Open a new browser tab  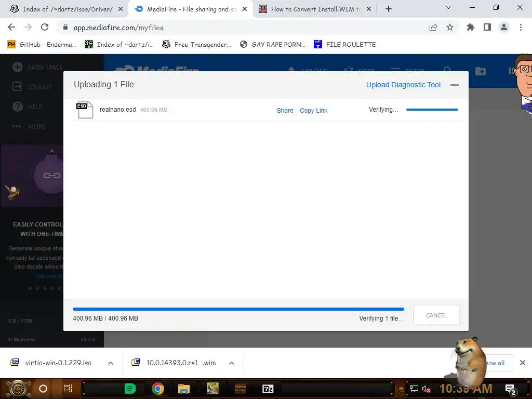click(389, 9)
